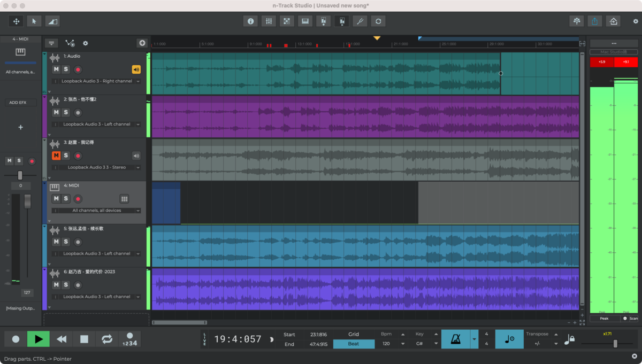Image resolution: width=642 pixels, height=364 pixels.
Task: Open the mixer panel icon
Action: (x=269, y=21)
